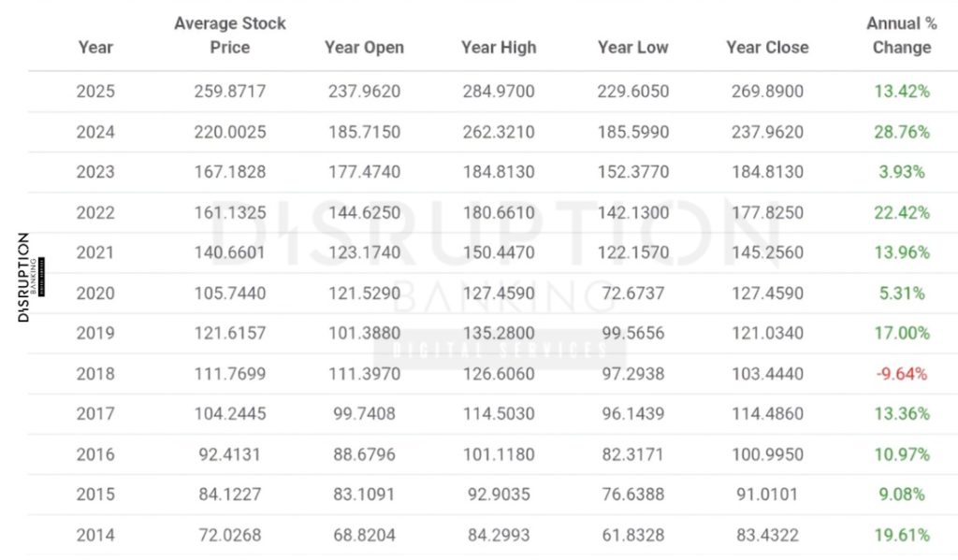Viewport: 958px width, 560px height.
Task: Select the 2022 year open value 144.6250
Action: tap(364, 212)
